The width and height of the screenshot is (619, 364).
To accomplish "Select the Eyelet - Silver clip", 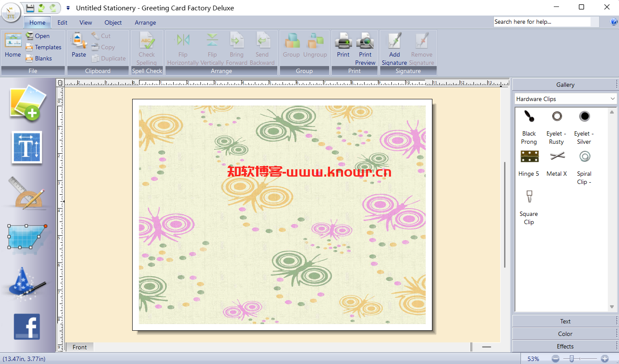I will click(x=584, y=127).
